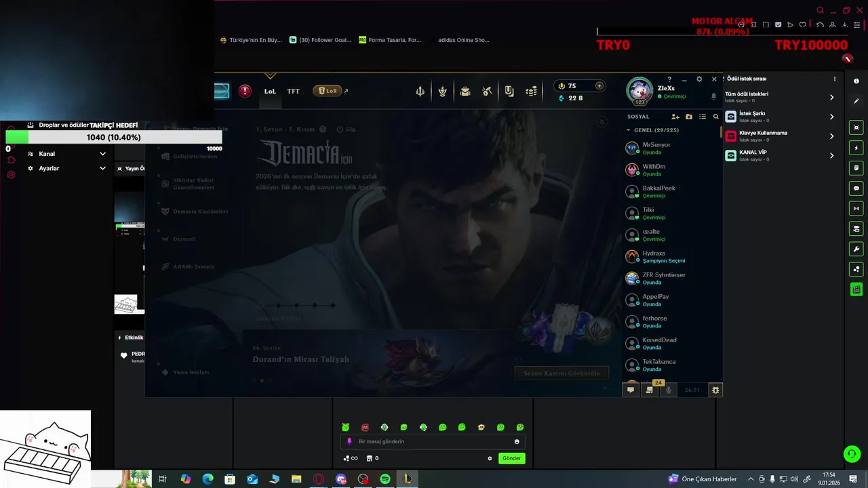Click Öne Çıkan Haberler in taskbar
Viewport: 868px width, 488px height.
703,479
